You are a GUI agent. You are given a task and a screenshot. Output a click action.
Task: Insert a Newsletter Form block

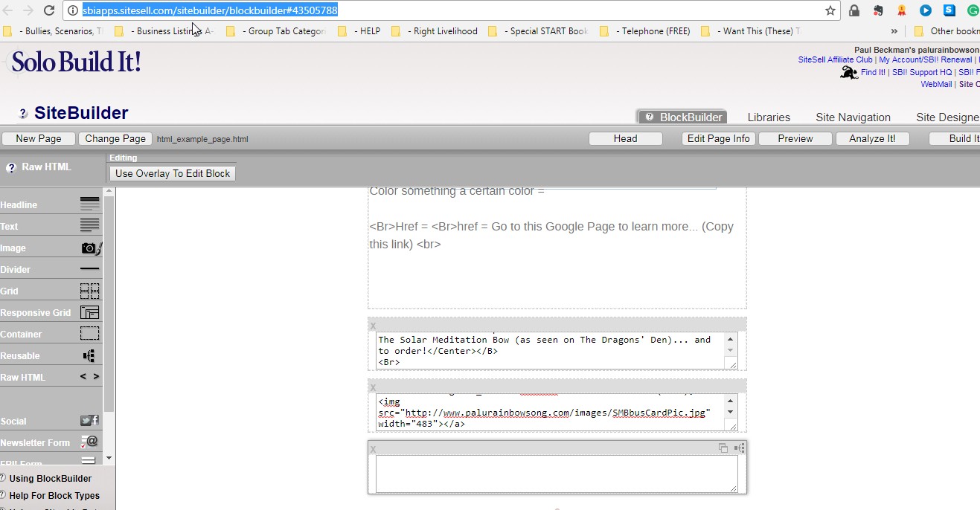click(x=51, y=442)
